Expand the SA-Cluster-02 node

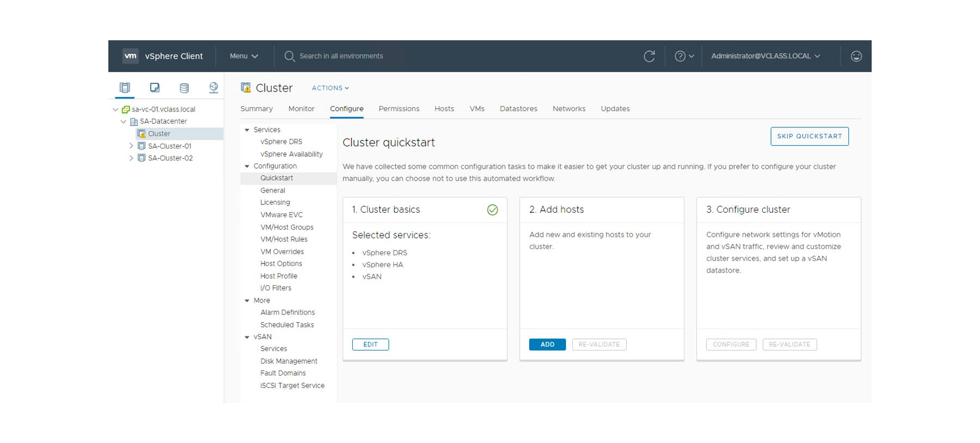pyautogui.click(x=131, y=158)
